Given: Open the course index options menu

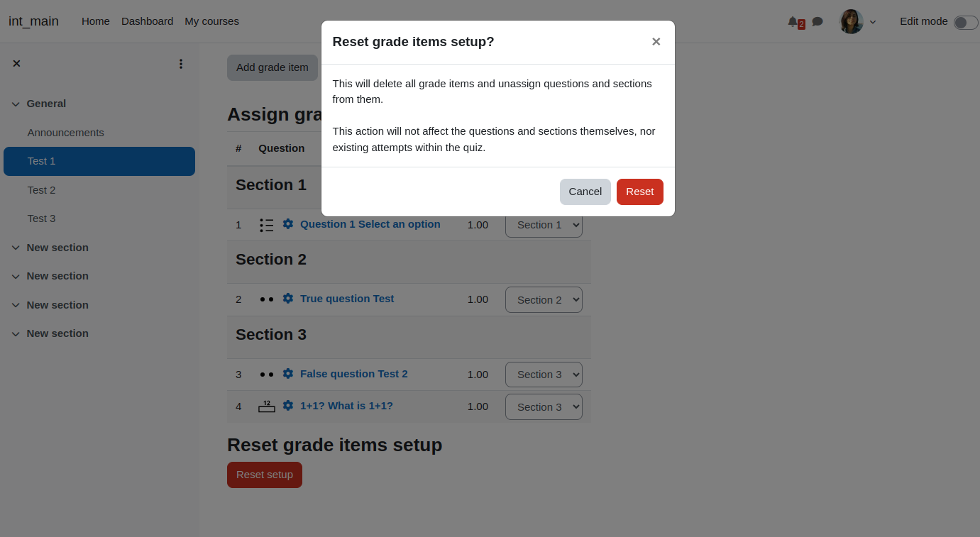Looking at the screenshot, I should (x=181, y=64).
